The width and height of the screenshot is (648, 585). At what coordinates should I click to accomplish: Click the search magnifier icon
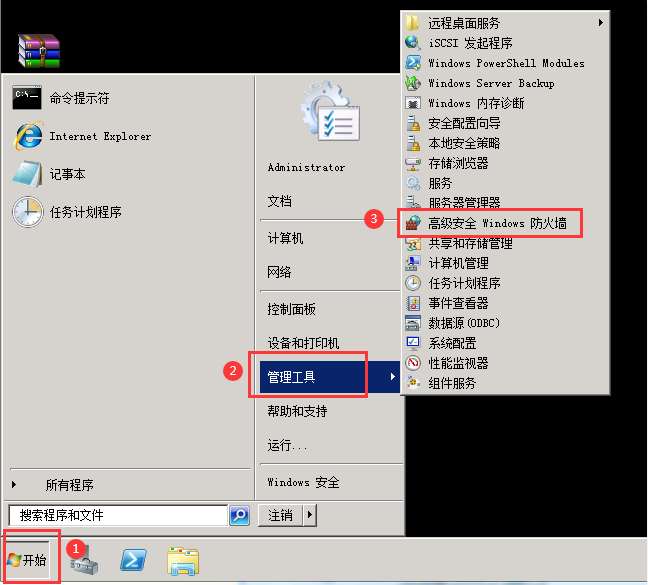tap(240, 515)
